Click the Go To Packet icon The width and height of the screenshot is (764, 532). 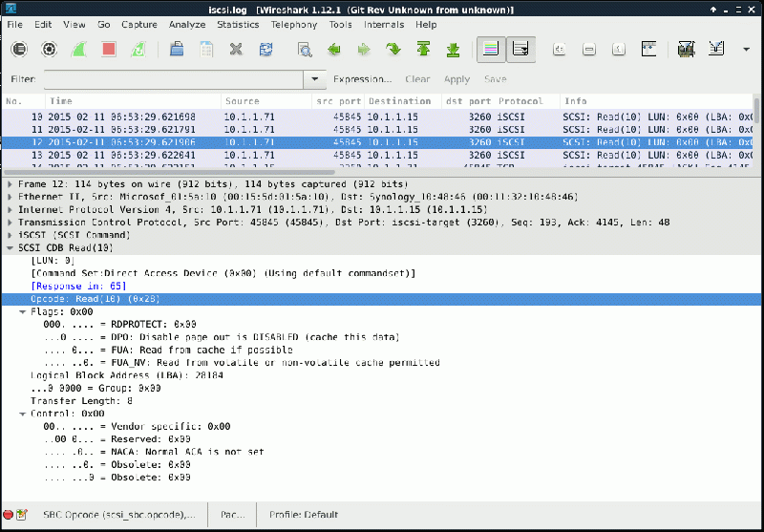coord(393,50)
